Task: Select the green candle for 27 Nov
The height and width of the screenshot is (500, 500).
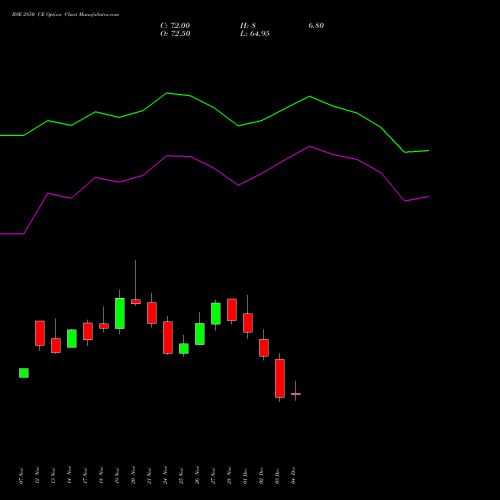Action: pyautogui.click(x=216, y=313)
